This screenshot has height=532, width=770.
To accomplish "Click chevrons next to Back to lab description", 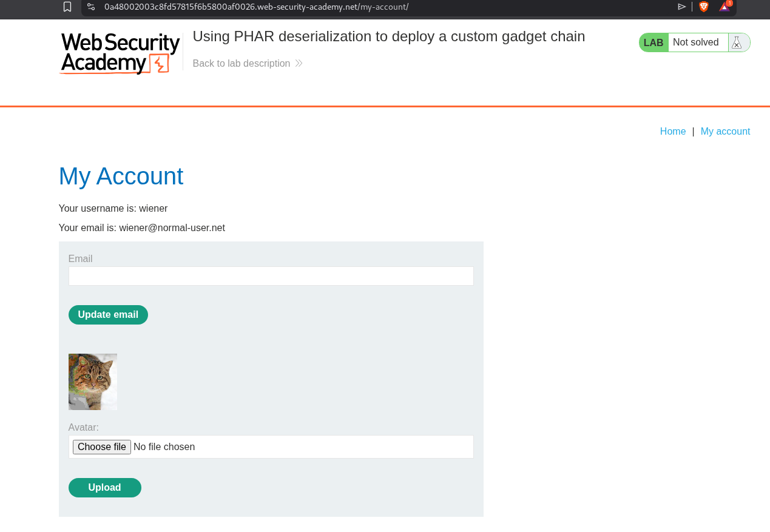I will 299,64.
